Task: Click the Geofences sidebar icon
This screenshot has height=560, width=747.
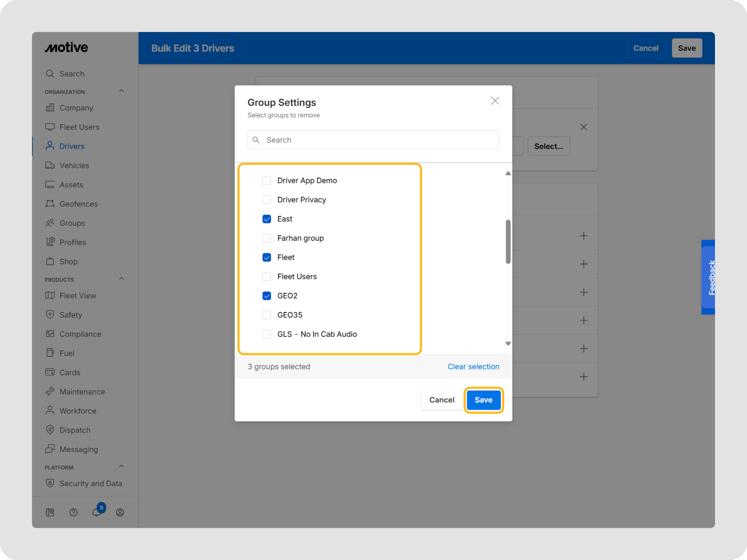Action: (x=50, y=203)
